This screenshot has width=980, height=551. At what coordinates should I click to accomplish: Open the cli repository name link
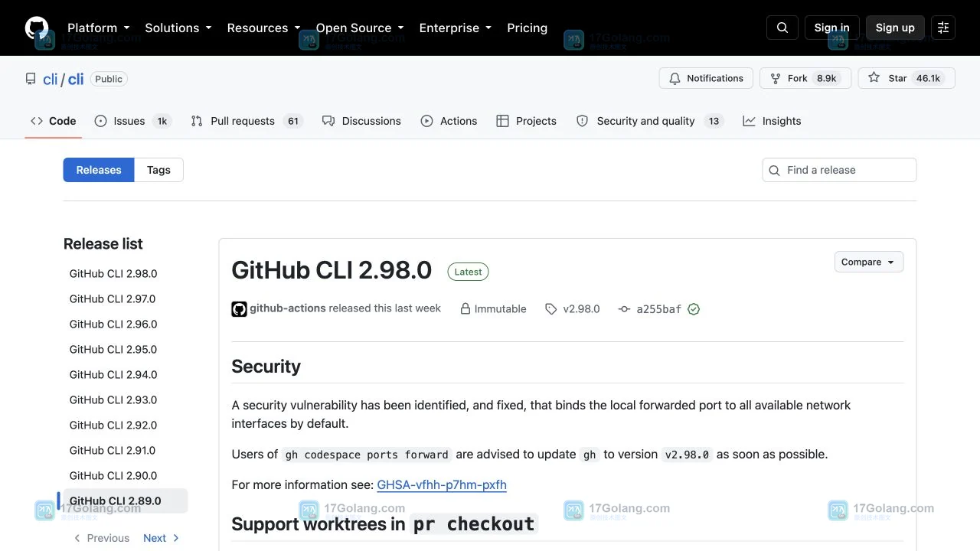[x=76, y=80]
